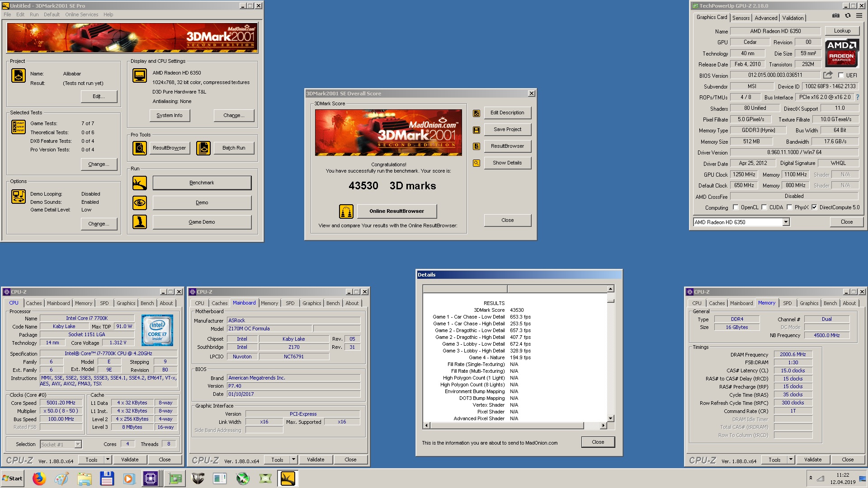Screen dimensions: 868x488
Task: Click the Save Project button
Action: tap(507, 129)
